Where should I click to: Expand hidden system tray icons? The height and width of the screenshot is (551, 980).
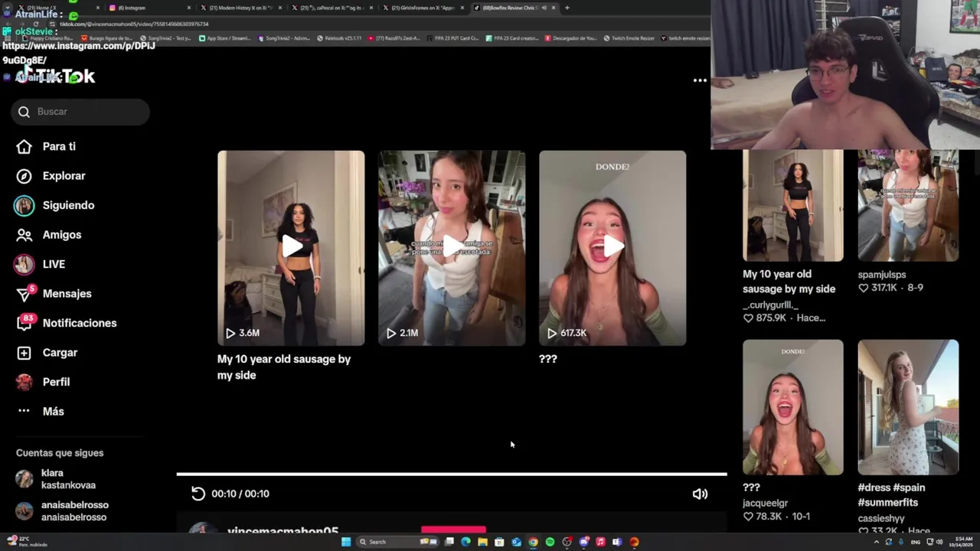coord(877,542)
